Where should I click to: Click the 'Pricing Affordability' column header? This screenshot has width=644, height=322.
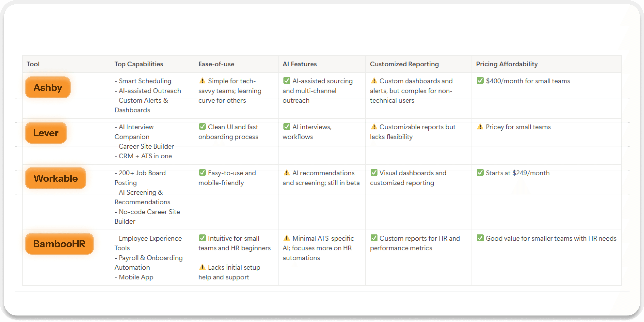point(507,64)
